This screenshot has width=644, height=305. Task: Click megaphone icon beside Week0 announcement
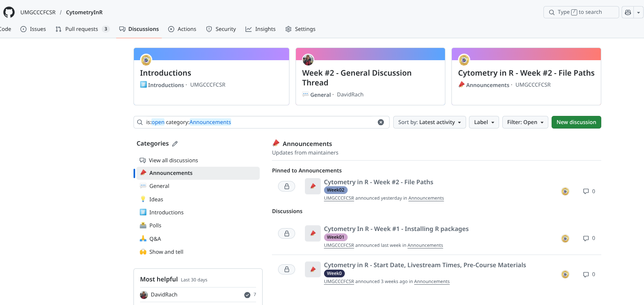click(313, 269)
